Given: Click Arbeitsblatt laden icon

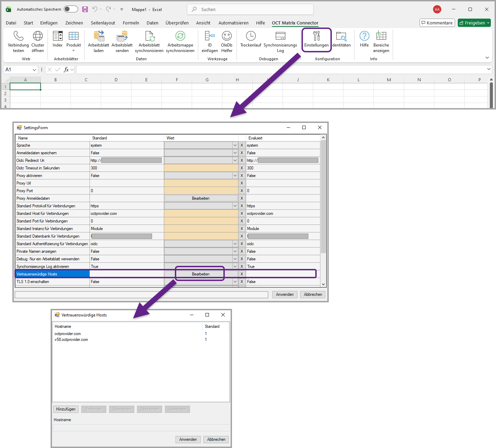Looking at the screenshot, I should click(x=98, y=36).
